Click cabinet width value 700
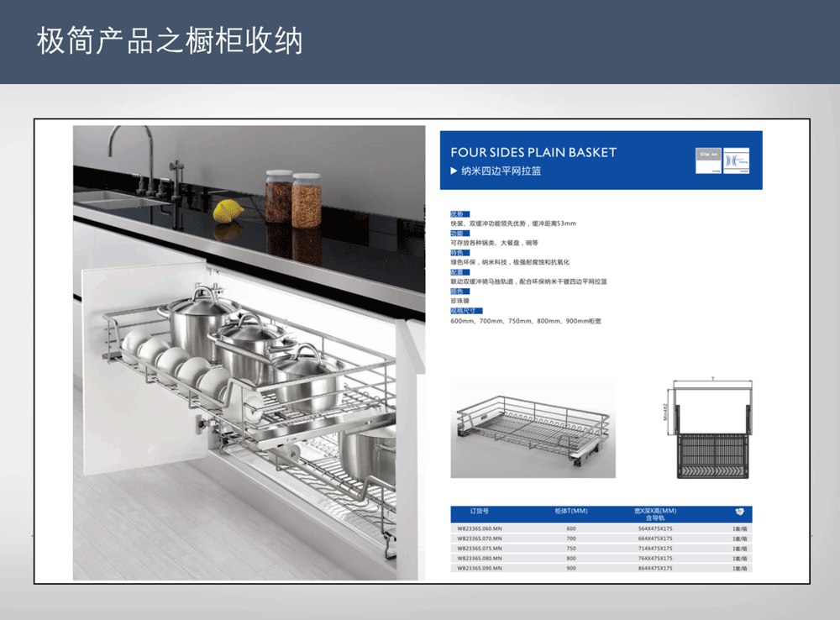 (x=571, y=539)
